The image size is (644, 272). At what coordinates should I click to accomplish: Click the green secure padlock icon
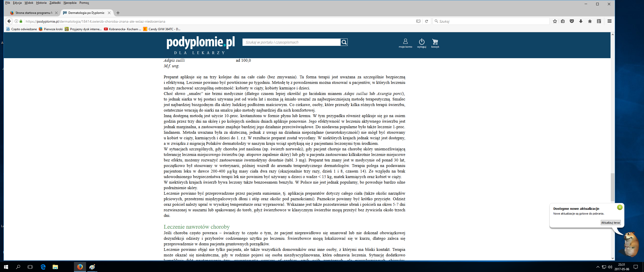pyautogui.click(x=21, y=21)
